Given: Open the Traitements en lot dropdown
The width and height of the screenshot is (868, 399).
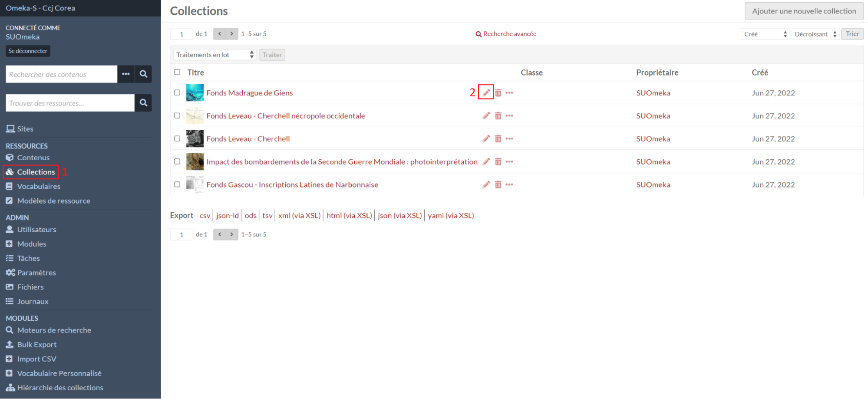Looking at the screenshot, I should point(215,55).
